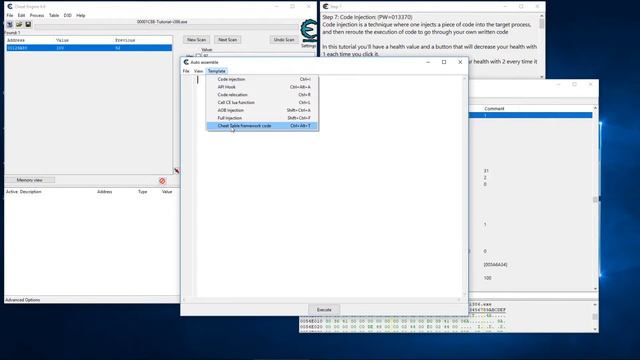Close the Auto assemble window
Screen dimensions: 640x360
point(460,62)
